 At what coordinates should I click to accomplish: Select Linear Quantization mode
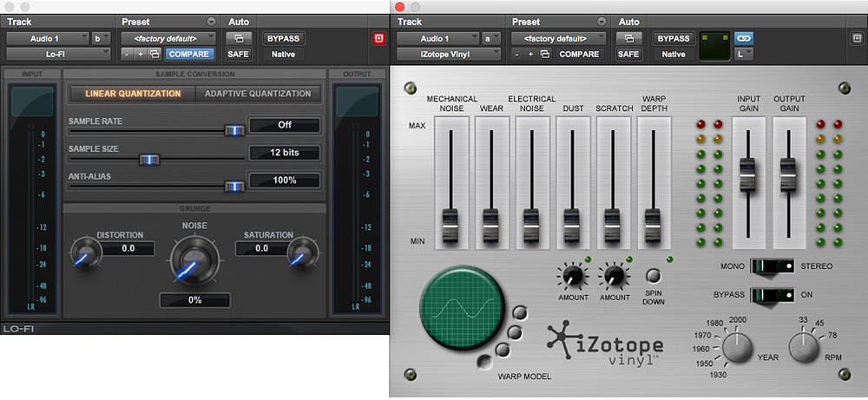point(133,94)
